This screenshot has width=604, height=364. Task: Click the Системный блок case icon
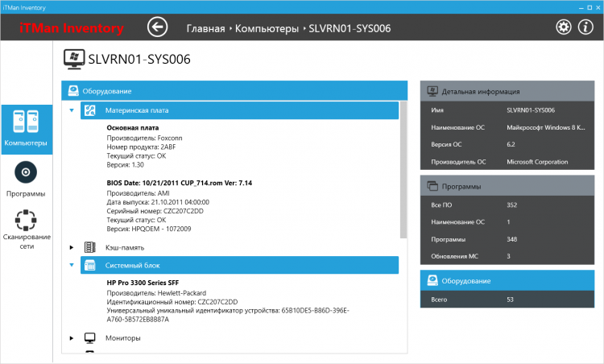[89, 266]
